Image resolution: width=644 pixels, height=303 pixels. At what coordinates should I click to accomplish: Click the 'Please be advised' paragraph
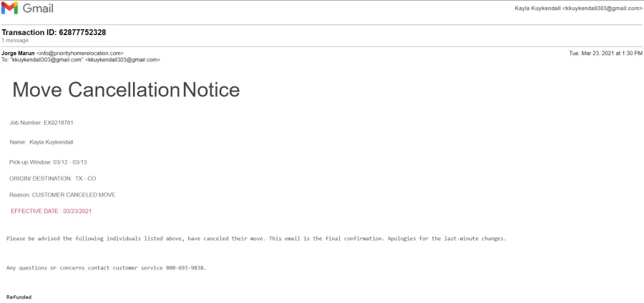pos(256,239)
